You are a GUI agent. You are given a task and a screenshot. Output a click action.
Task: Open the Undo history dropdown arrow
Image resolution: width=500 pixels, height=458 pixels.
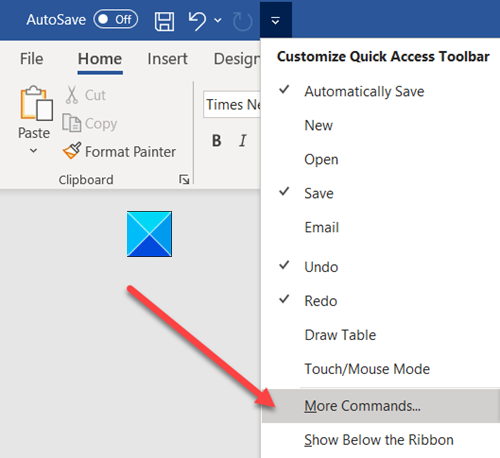click(x=218, y=21)
